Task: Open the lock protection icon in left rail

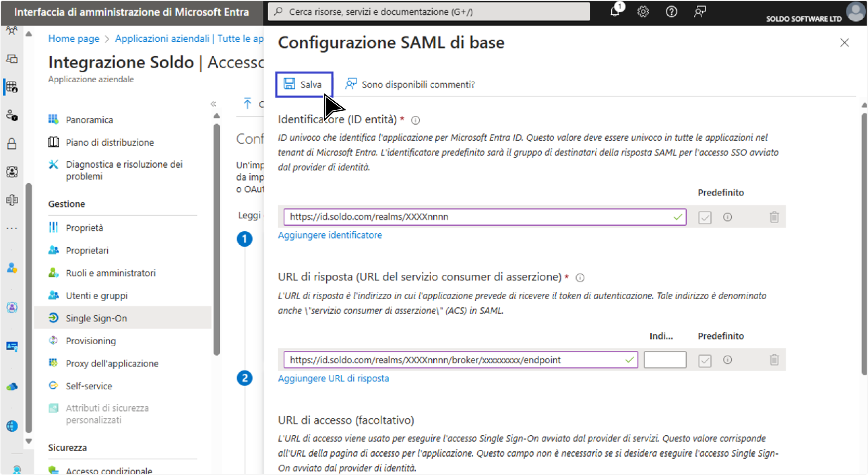Action: click(12, 144)
